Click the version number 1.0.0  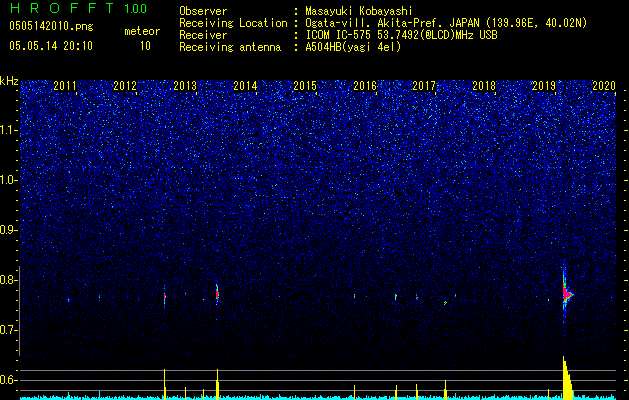tap(136, 8)
